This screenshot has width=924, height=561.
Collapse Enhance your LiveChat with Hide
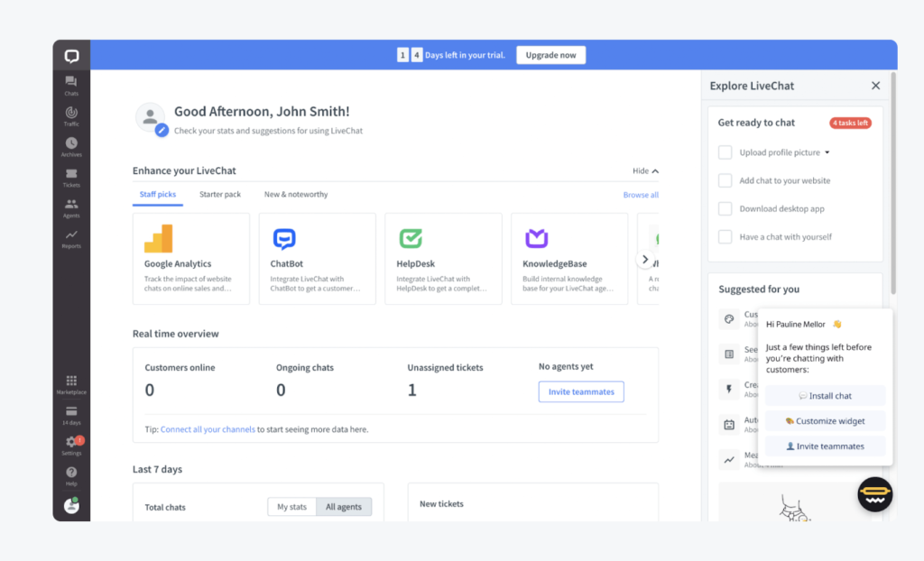[x=645, y=170]
